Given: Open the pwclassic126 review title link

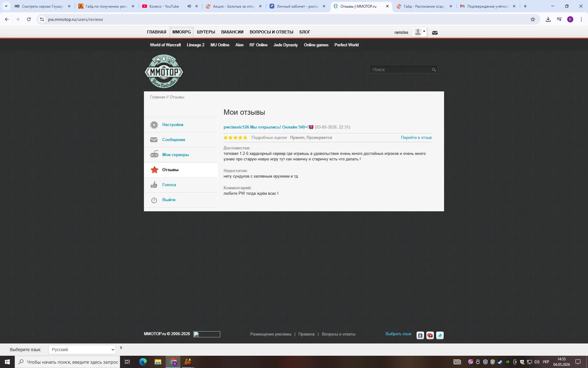Looking at the screenshot, I should pyautogui.click(x=266, y=127).
